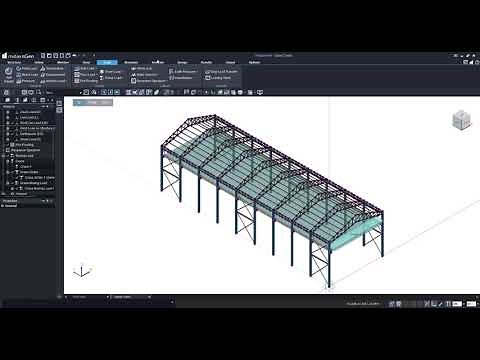Click the midas nGen application logo

[18, 56]
